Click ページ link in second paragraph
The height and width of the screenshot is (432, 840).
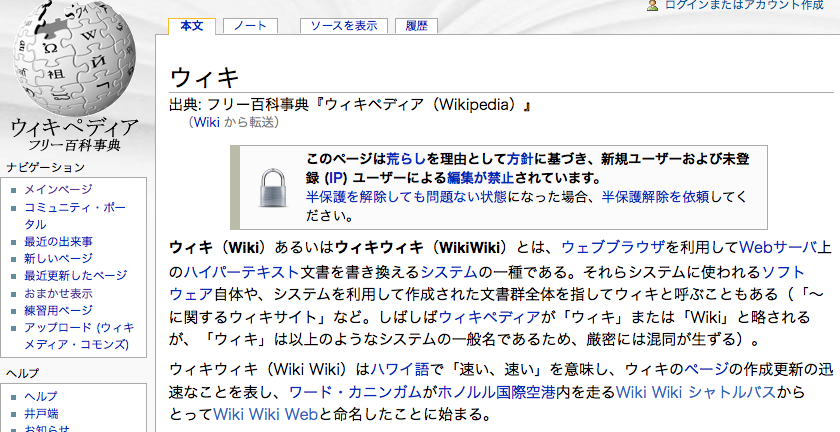(706, 369)
